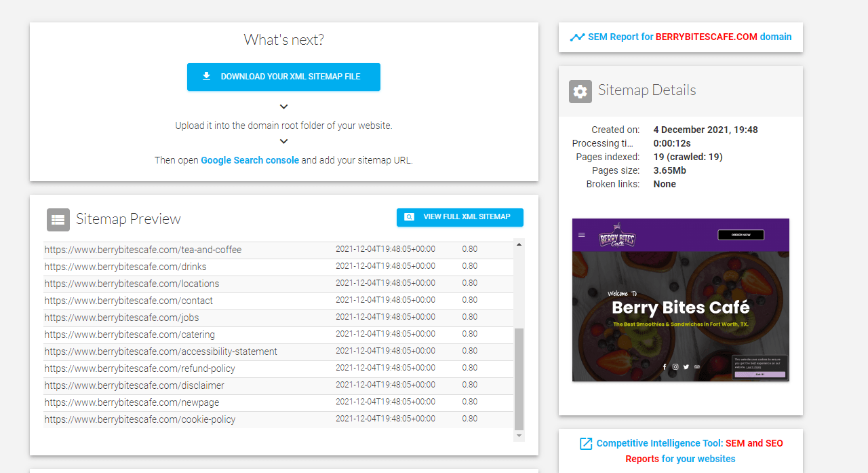Select the /disclaimer URL row
Viewport: 868px width, 473px height.
(279, 385)
